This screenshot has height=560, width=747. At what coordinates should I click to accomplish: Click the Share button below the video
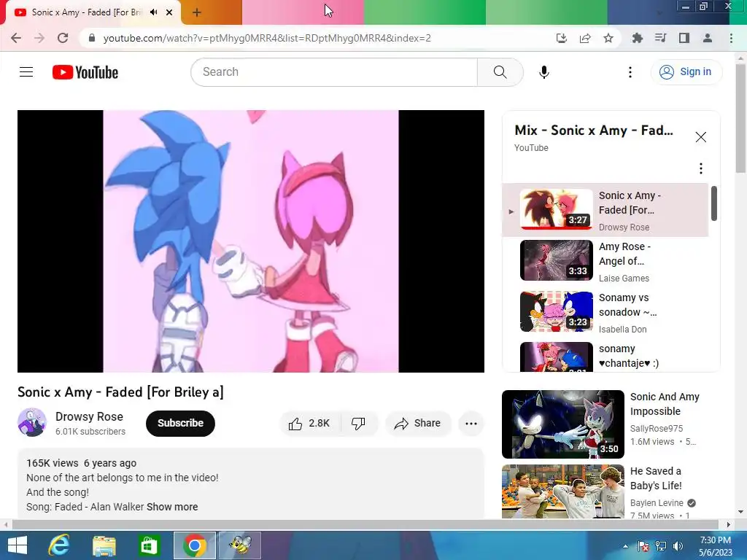pyautogui.click(x=418, y=424)
